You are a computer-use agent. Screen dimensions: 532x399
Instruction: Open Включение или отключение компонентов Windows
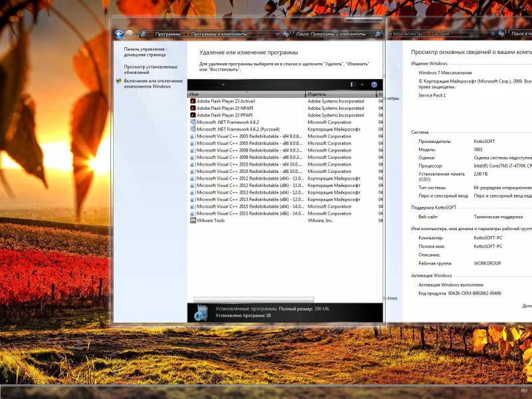tap(153, 84)
